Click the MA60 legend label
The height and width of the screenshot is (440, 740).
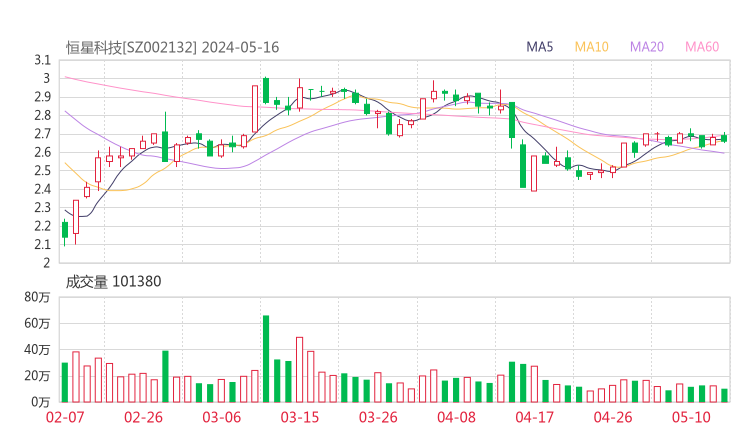tap(702, 47)
